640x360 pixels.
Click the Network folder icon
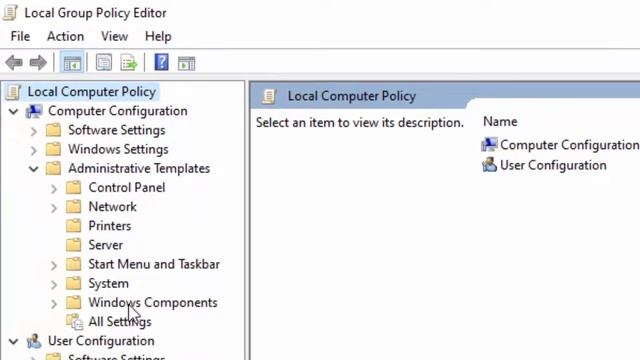point(74,207)
